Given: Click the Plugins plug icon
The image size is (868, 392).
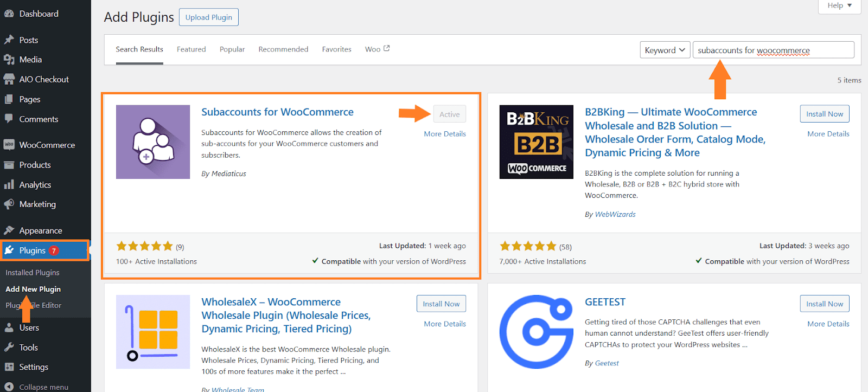Looking at the screenshot, I should pos(9,250).
